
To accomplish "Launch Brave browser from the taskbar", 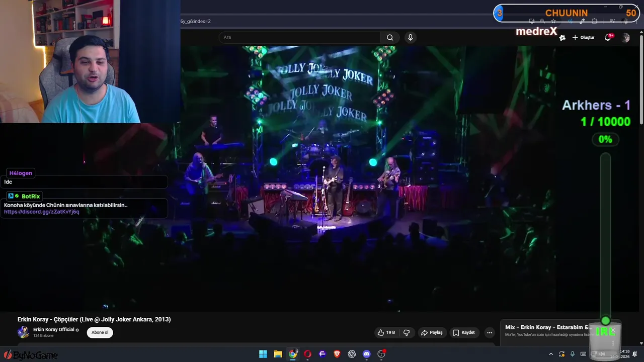I will coord(337,354).
